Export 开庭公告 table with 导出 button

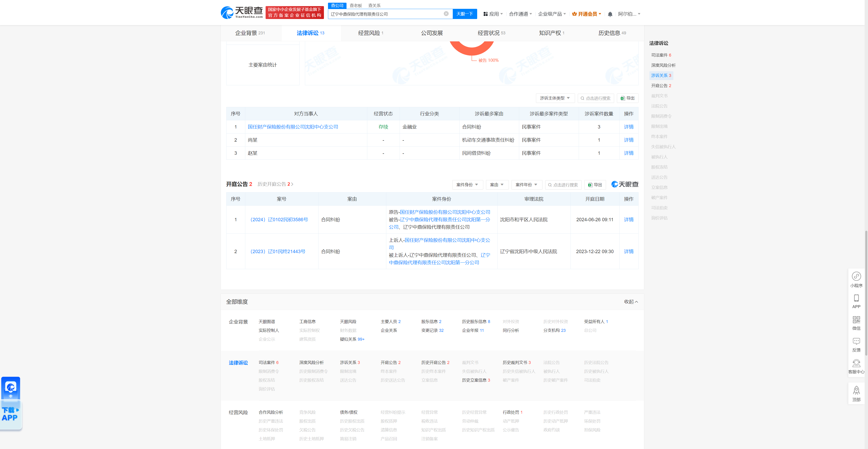595,185
